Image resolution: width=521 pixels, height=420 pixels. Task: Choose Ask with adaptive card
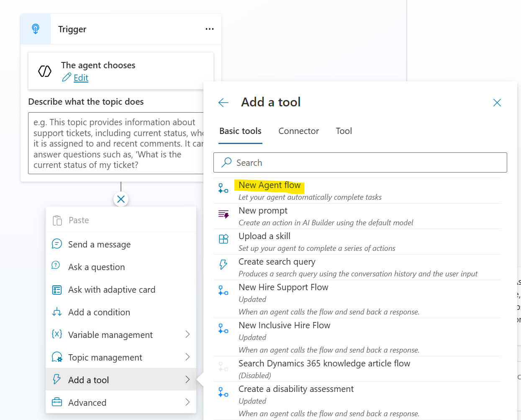tap(111, 290)
